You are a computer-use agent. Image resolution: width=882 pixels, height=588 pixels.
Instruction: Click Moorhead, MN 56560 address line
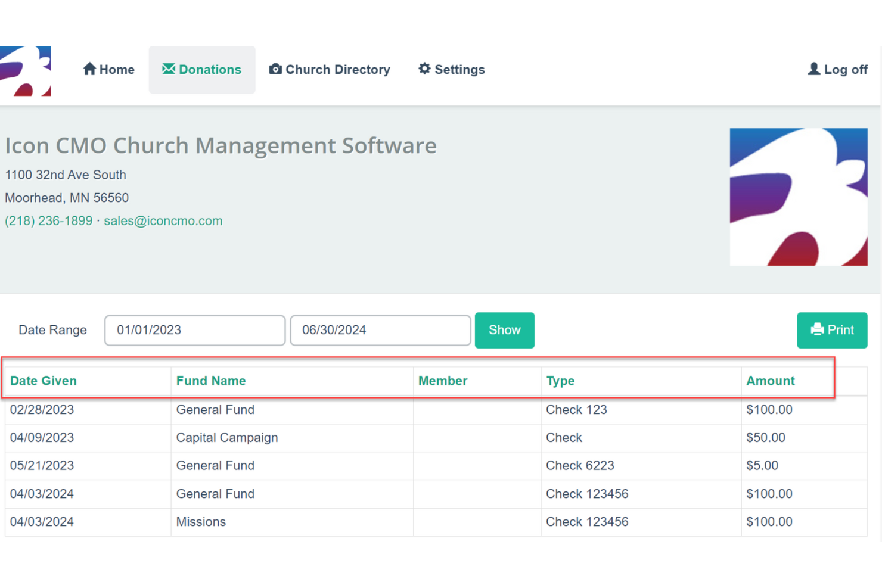67,198
